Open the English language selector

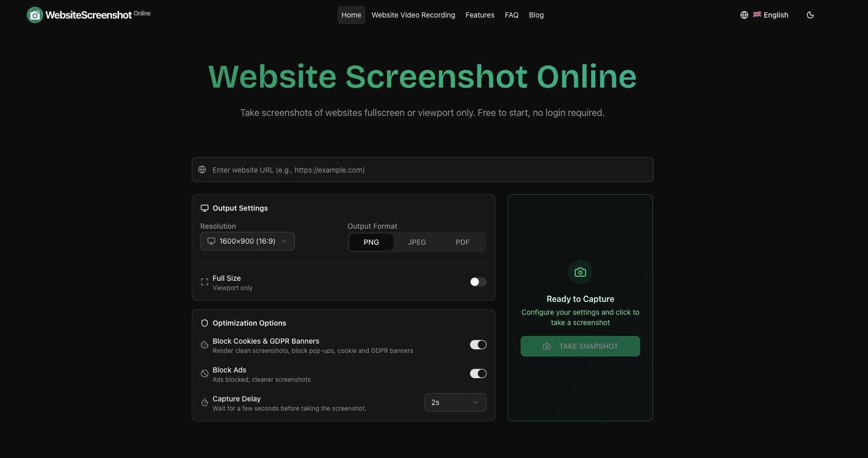click(764, 15)
